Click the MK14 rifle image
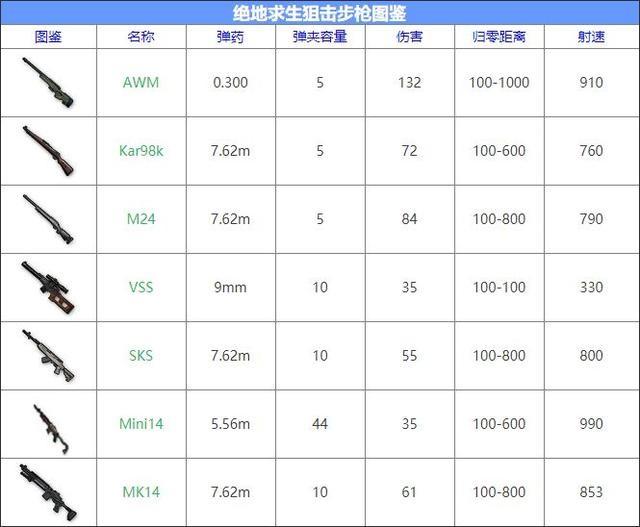This screenshot has width=640, height=527. 48,492
